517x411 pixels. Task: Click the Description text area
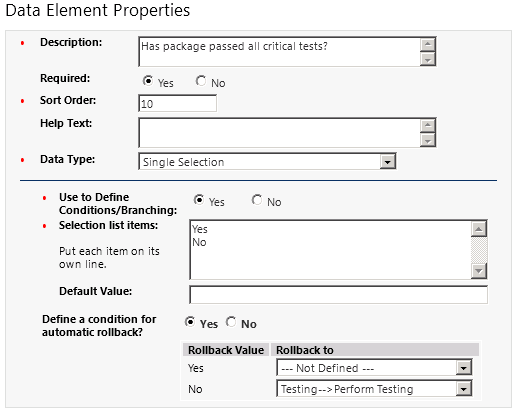(280, 52)
